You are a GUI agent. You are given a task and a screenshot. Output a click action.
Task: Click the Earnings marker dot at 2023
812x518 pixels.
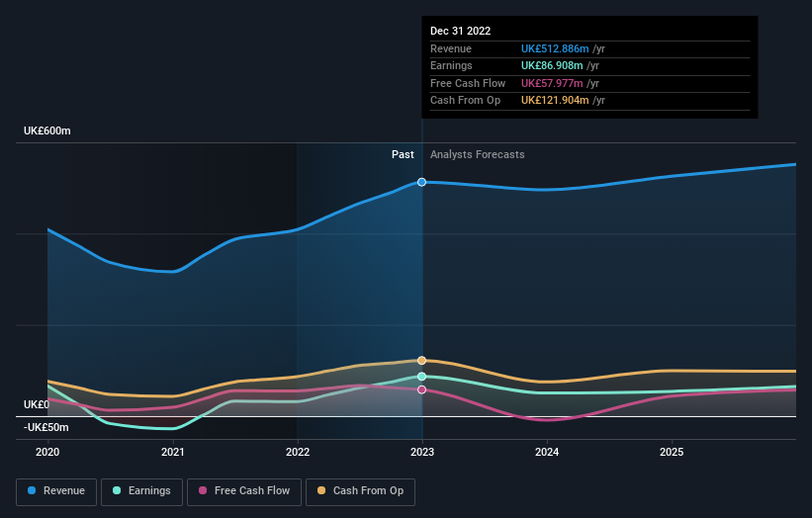(422, 377)
